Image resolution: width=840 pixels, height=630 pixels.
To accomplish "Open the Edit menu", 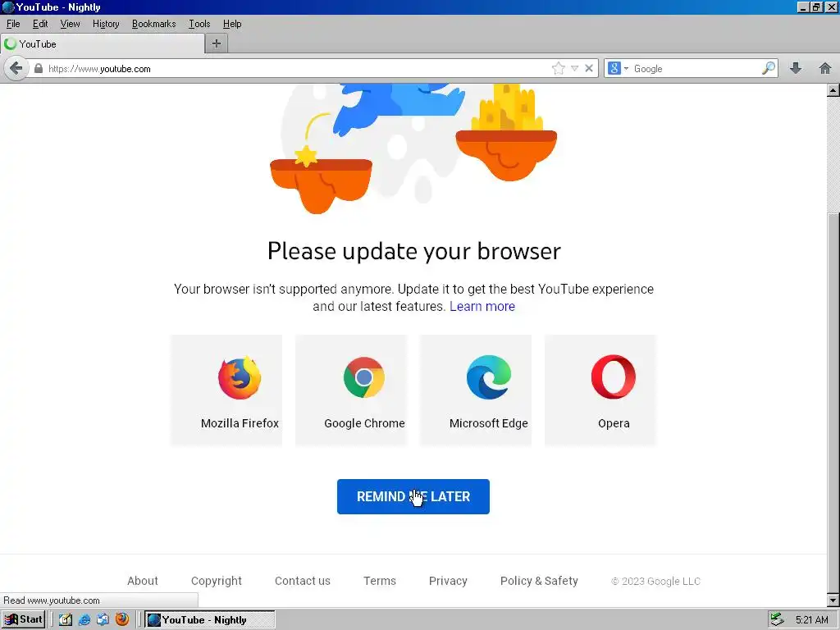I will click(x=40, y=24).
